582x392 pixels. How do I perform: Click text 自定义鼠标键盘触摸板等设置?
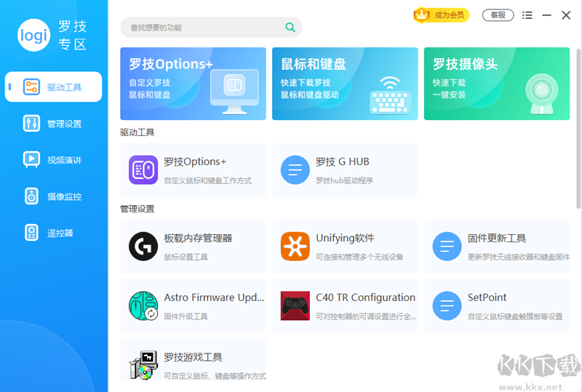click(x=515, y=316)
